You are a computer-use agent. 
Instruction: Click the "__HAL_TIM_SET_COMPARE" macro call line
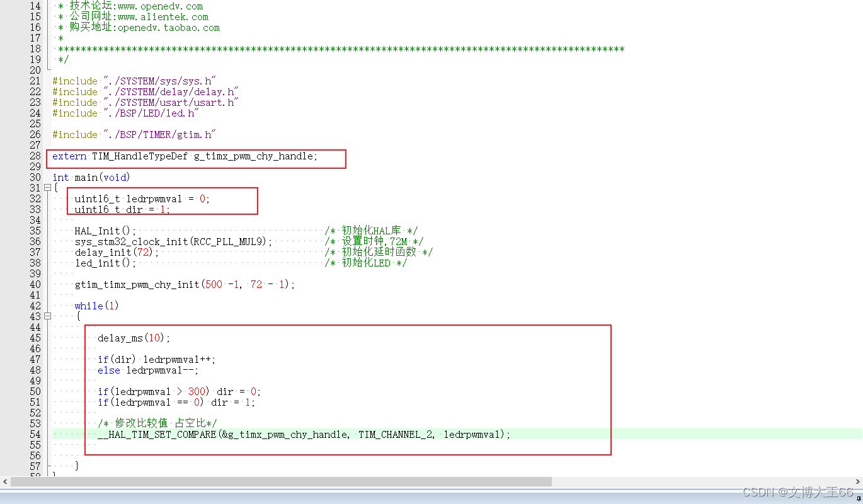pos(304,434)
